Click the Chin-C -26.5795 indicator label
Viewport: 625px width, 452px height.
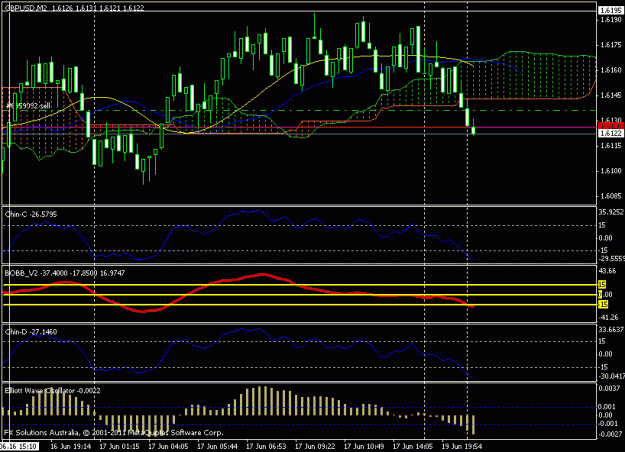coord(31,214)
